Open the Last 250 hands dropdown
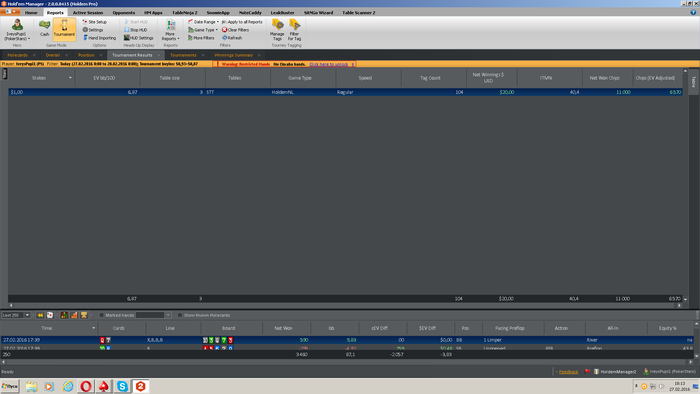700x394 pixels. pos(27,315)
